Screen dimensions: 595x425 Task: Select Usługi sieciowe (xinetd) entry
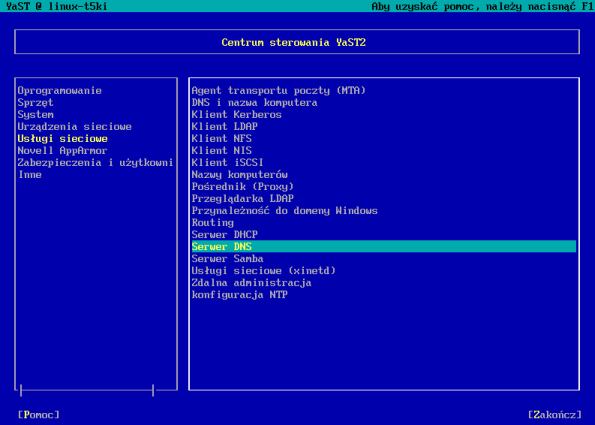tap(263, 271)
